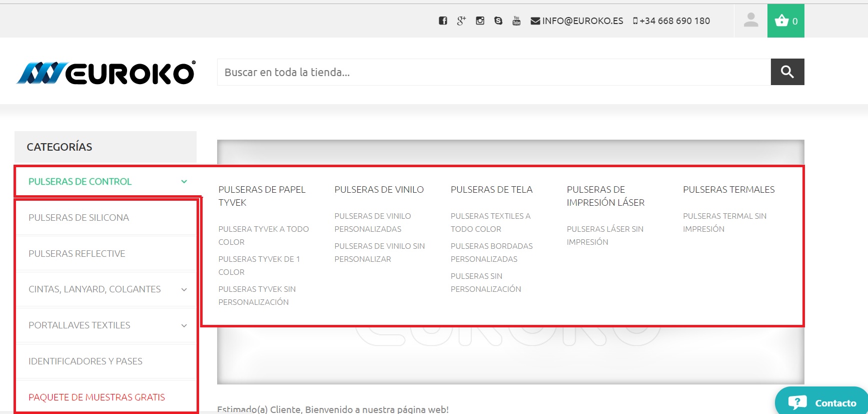
Task: Open Pulseras Láser sin Impresión
Action: (x=605, y=236)
